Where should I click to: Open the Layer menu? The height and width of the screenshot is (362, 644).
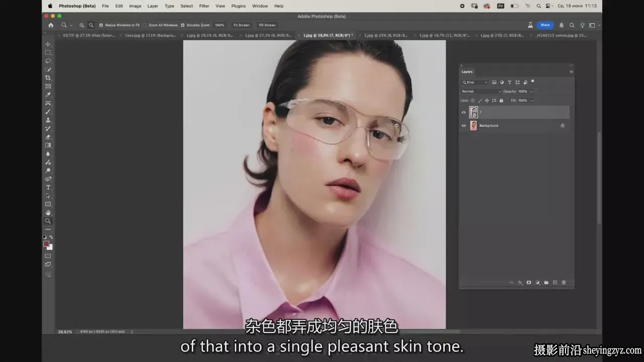(x=153, y=6)
